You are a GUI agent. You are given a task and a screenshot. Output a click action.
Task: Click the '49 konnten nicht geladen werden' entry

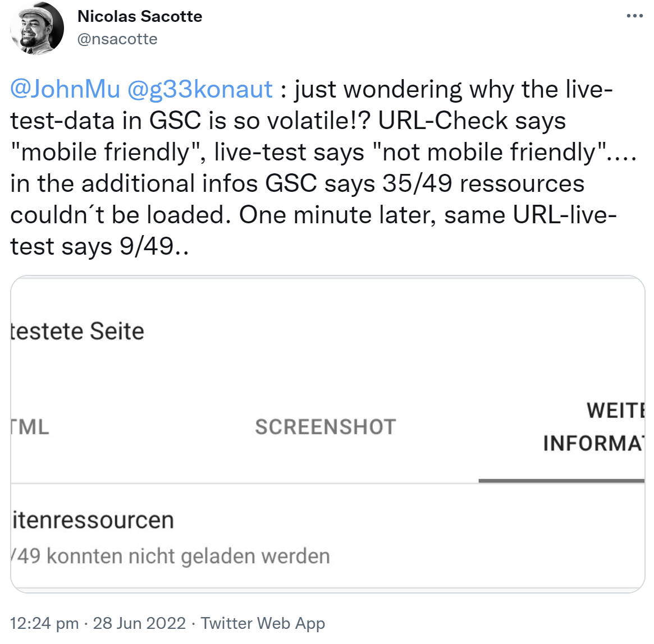170,556
